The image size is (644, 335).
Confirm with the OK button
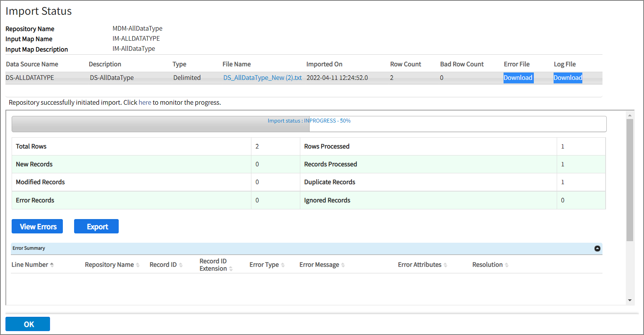tap(28, 324)
